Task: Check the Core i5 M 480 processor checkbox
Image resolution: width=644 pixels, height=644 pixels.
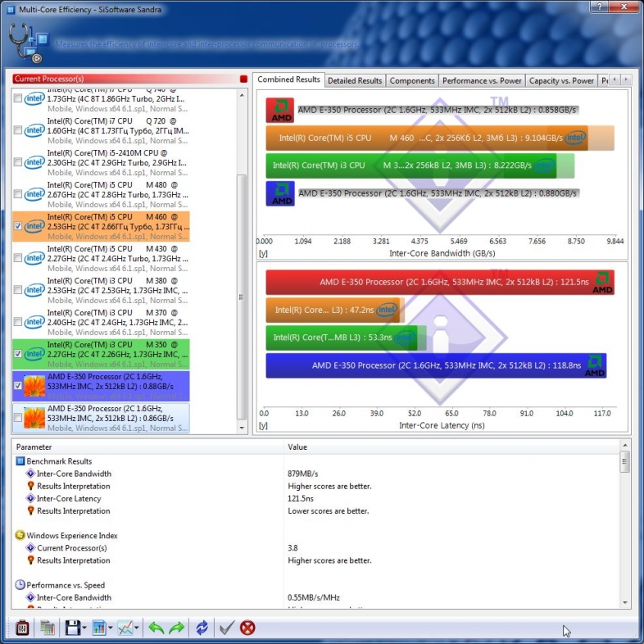Action: pyautogui.click(x=18, y=194)
